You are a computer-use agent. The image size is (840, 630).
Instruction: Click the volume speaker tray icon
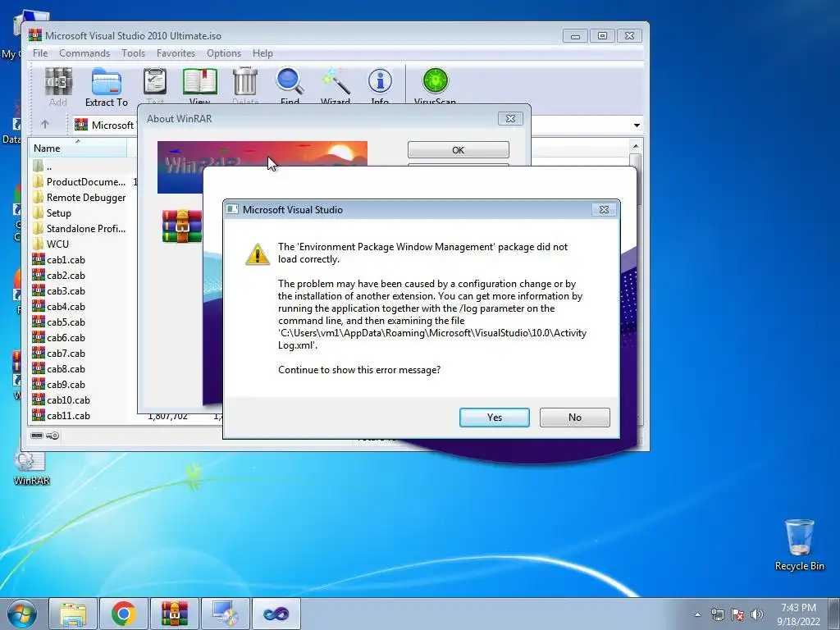(757, 614)
